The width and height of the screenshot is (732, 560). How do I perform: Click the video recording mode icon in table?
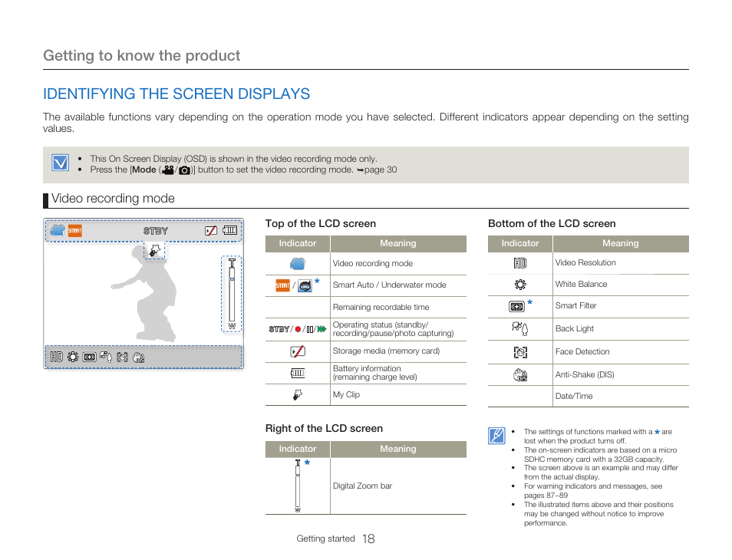(298, 264)
